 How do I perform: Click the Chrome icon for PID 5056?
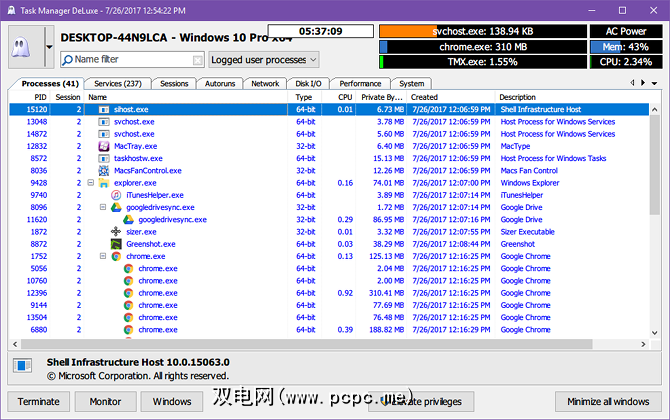pyautogui.click(x=128, y=269)
